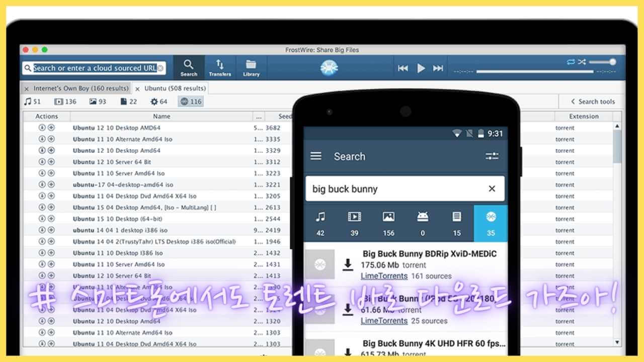The width and height of the screenshot is (644, 362).
Task: Open the search type dropdown in the search box
Action: click(28, 67)
